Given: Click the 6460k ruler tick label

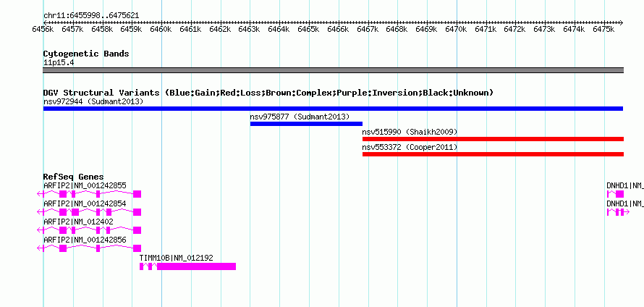Looking at the screenshot, I should [161, 30].
